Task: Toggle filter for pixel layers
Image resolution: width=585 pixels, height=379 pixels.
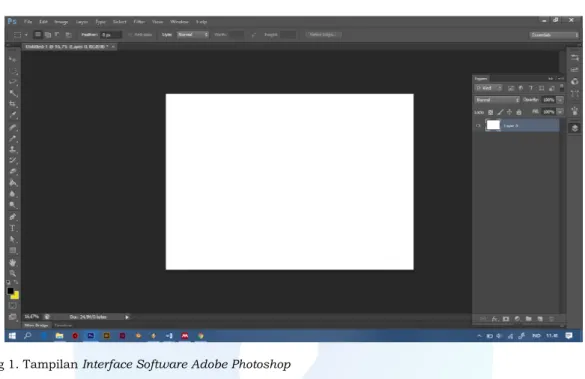Action: pos(511,88)
